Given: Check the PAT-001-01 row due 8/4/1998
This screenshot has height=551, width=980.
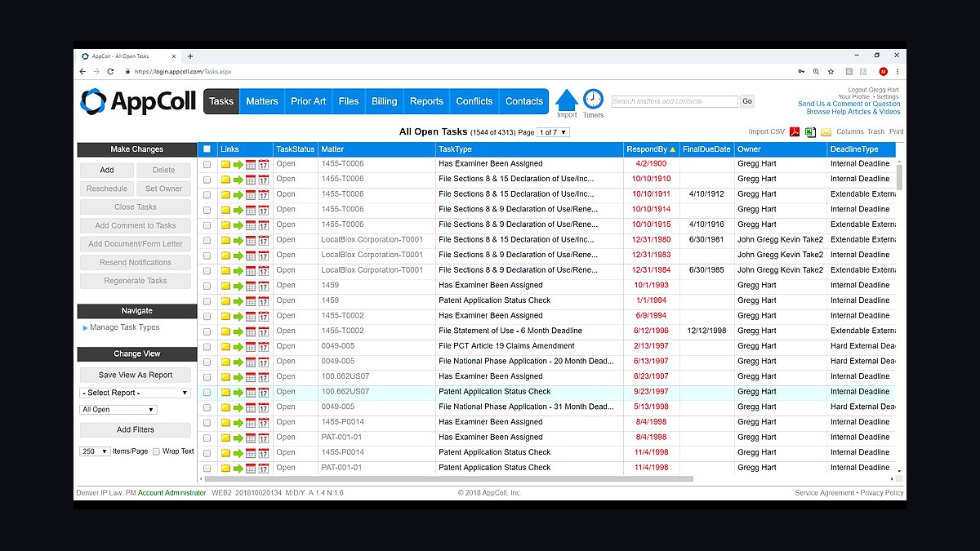Looking at the screenshot, I should [207, 438].
